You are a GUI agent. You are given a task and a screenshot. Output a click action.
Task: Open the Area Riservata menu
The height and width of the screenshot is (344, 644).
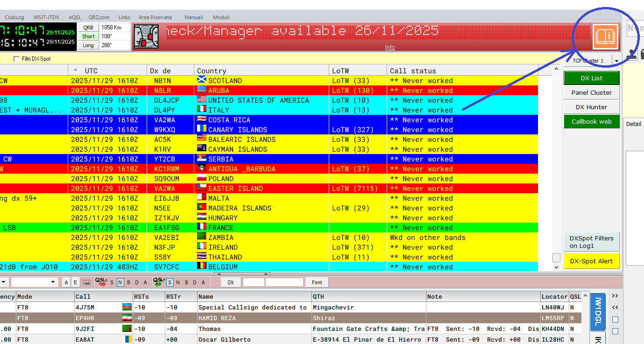click(155, 17)
